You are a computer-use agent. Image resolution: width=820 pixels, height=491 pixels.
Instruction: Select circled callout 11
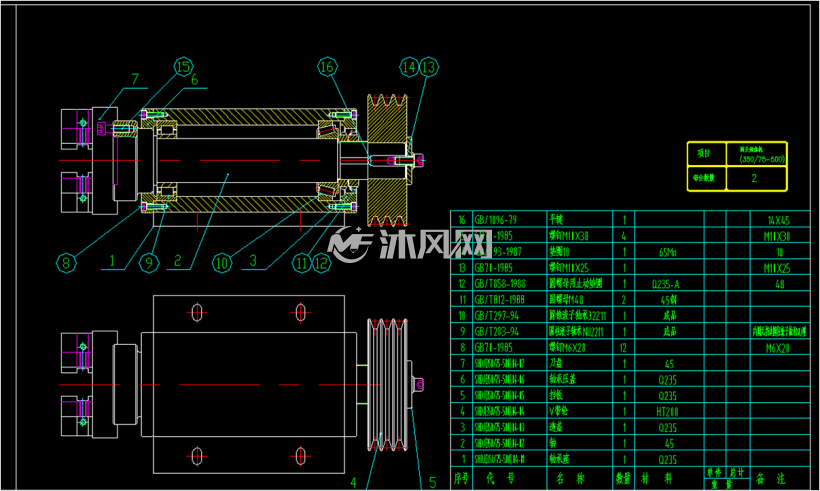coord(302,263)
